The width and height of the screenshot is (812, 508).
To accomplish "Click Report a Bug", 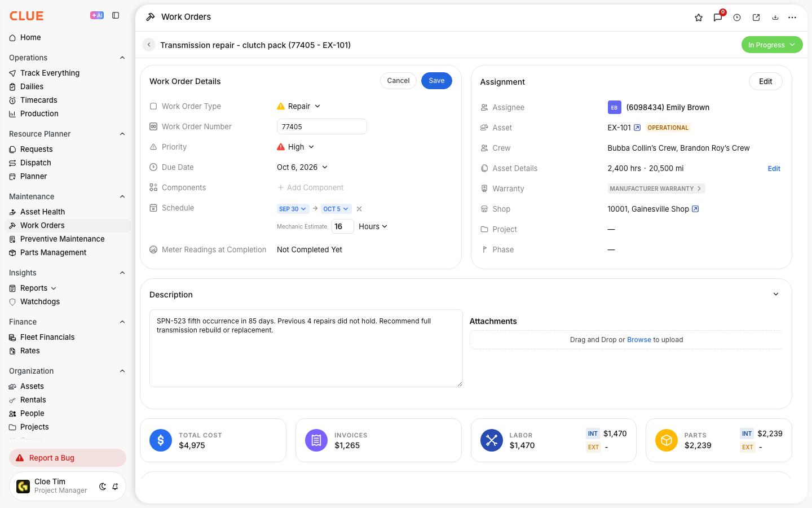I will pos(68,458).
